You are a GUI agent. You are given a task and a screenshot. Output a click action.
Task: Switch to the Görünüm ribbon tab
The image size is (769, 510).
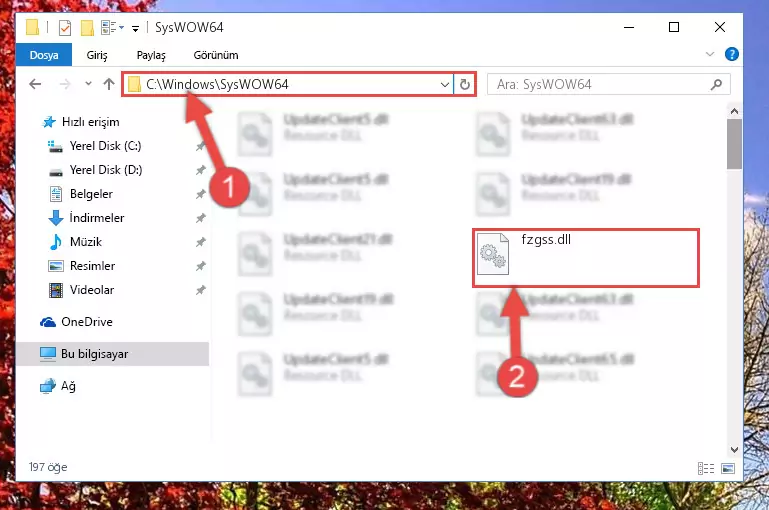216,55
